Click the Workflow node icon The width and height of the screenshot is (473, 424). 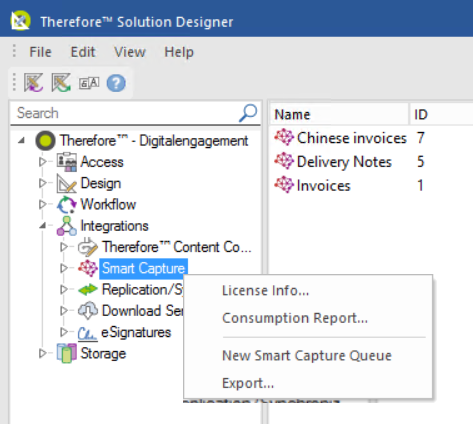67,204
